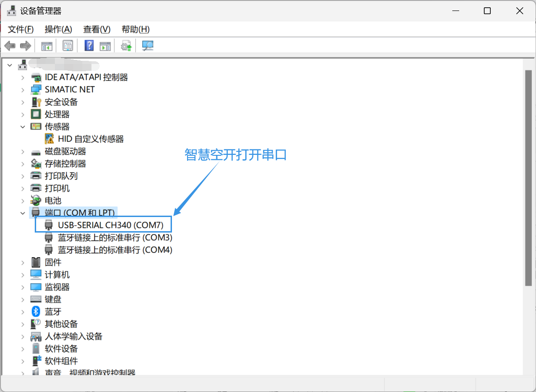The image size is (536, 392).
Task: Click the Bluetooth icon beside 蓝牙
Action: (x=36, y=312)
